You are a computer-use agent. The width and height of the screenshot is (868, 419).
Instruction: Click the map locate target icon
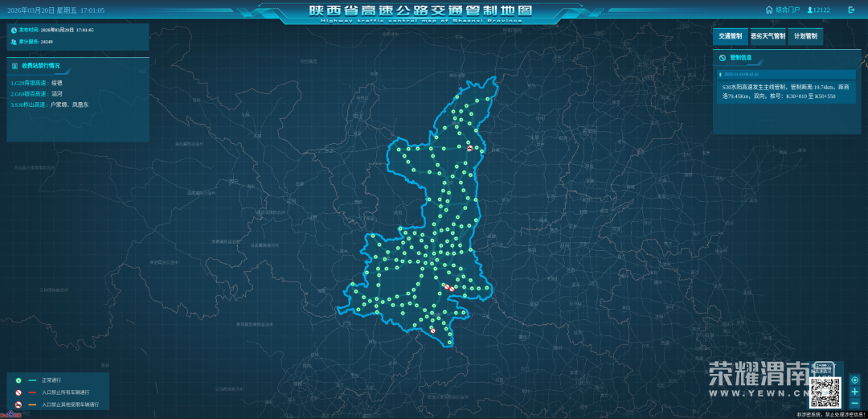854,380
